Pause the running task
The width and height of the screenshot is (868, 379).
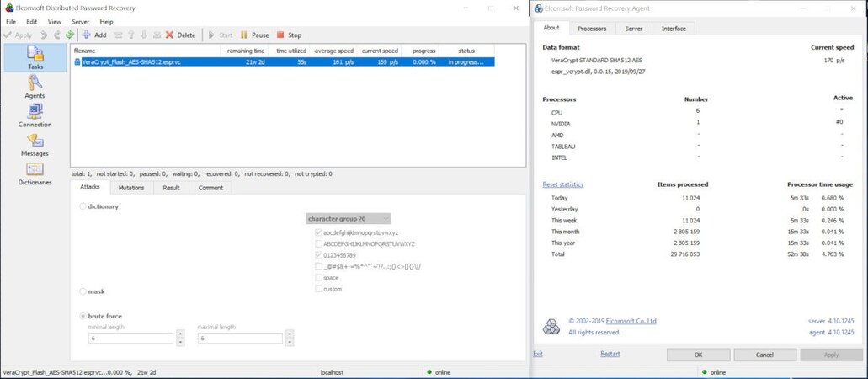click(x=254, y=35)
